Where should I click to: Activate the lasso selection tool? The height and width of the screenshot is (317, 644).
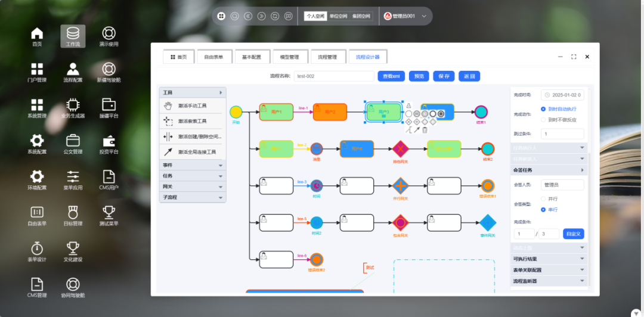coord(192,121)
